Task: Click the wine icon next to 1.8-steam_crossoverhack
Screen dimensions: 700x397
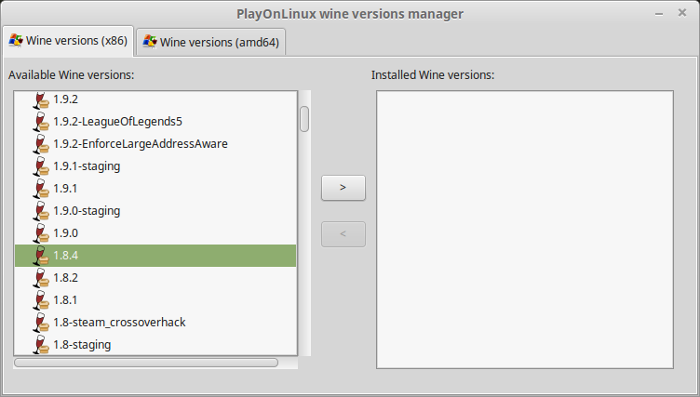Action: click(41, 322)
